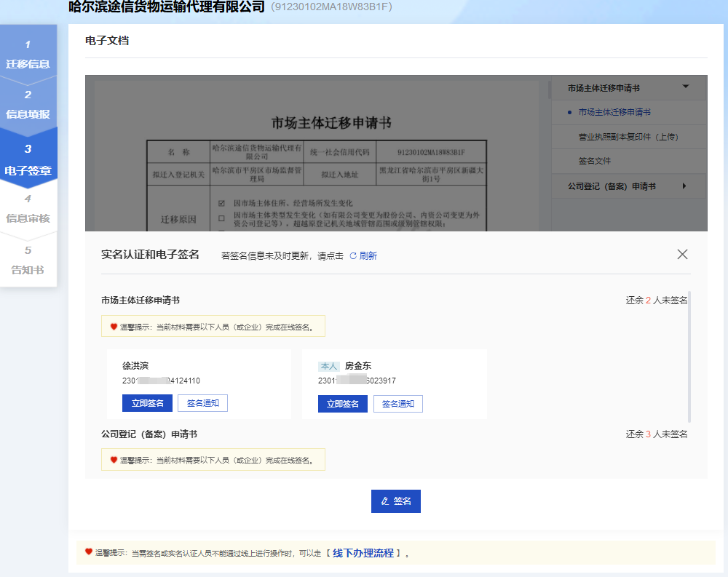Close the 实名认证和电子签名 dialog
The height and width of the screenshot is (577, 728).
682,254
